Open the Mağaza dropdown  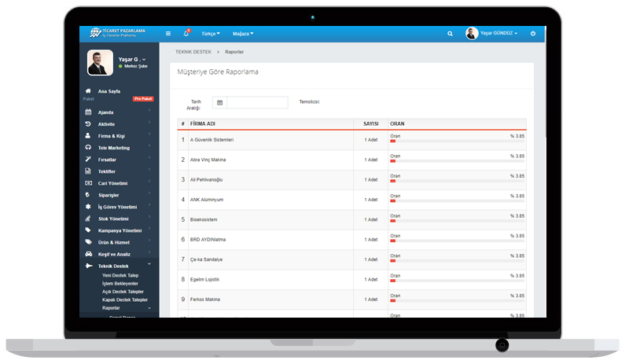(x=243, y=34)
